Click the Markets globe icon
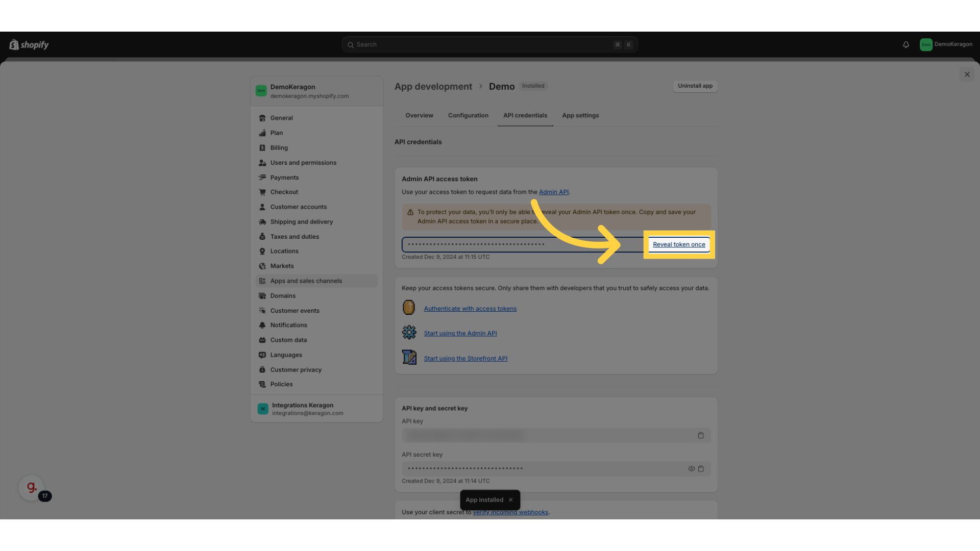Image resolution: width=980 pixels, height=551 pixels. 262,266
